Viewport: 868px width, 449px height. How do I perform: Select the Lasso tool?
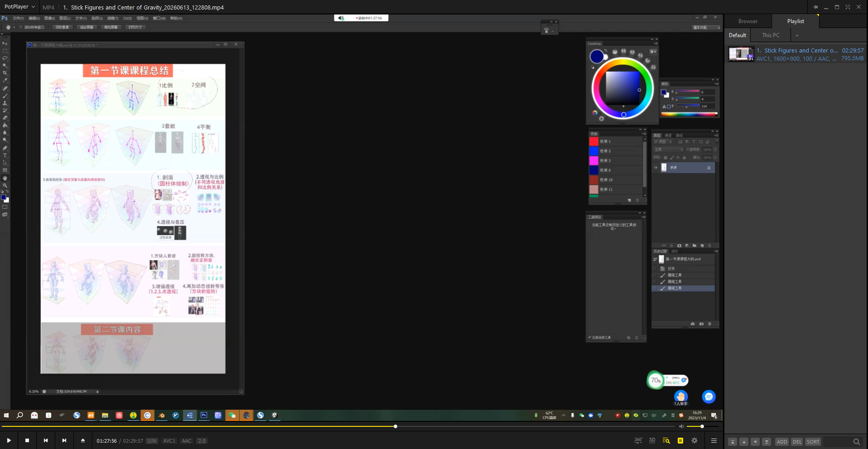point(5,58)
